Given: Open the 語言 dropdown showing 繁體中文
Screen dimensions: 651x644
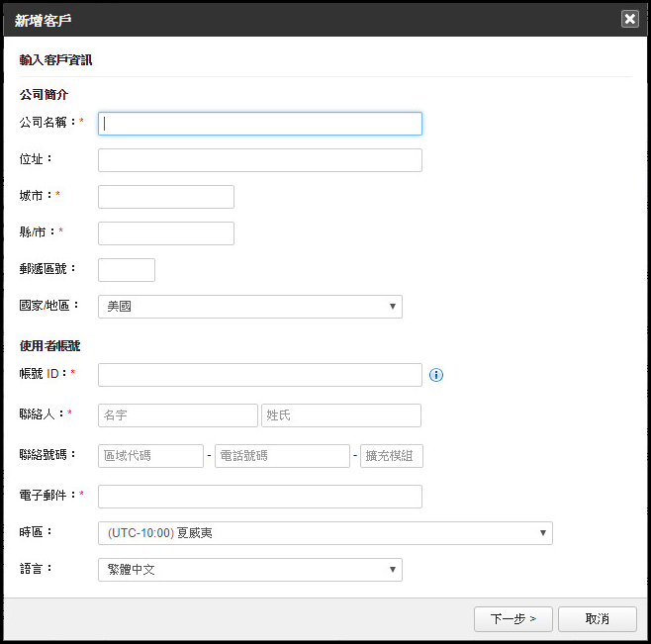Looking at the screenshot, I should pos(249,569).
